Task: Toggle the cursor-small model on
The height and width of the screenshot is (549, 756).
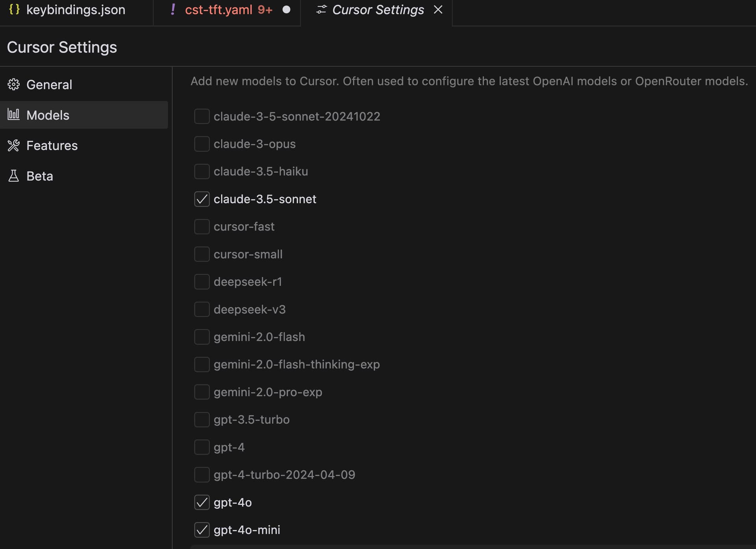Action: click(x=202, y=254)
